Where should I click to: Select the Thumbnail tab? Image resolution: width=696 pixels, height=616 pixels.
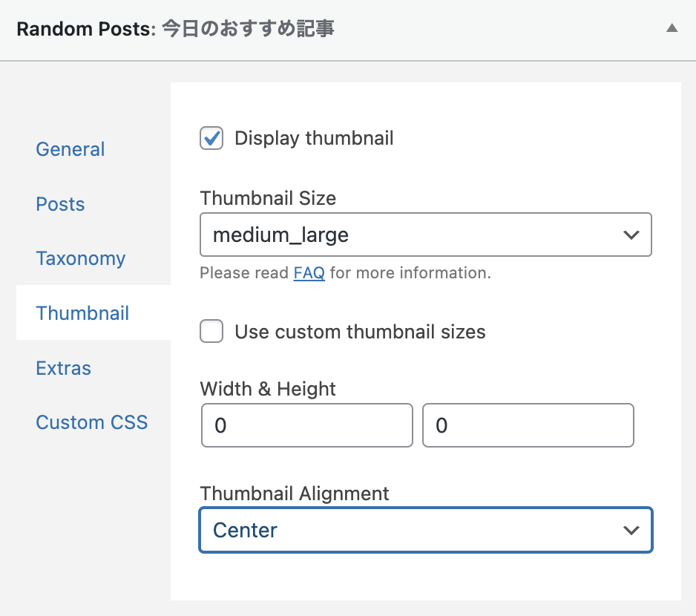(x=82, y=313)
